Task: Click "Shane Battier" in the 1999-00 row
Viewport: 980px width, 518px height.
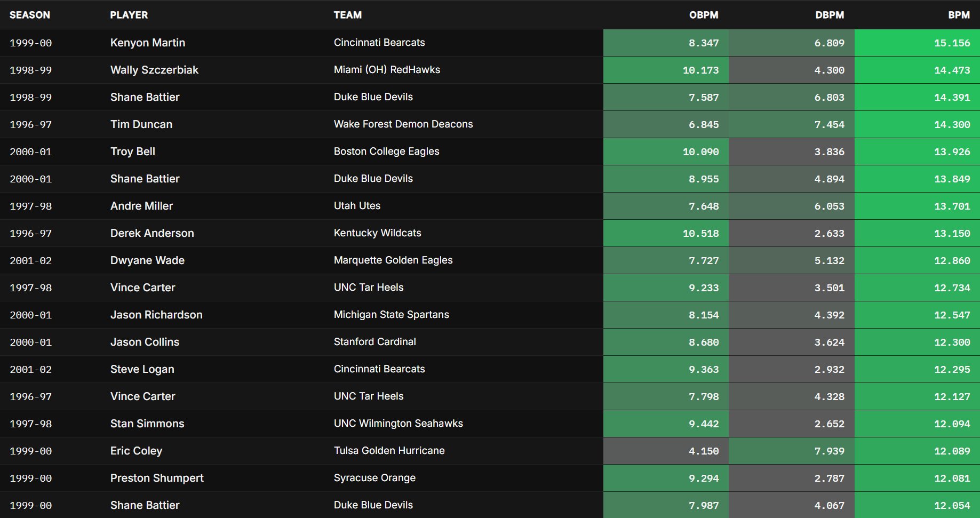Action: (145, 505)
